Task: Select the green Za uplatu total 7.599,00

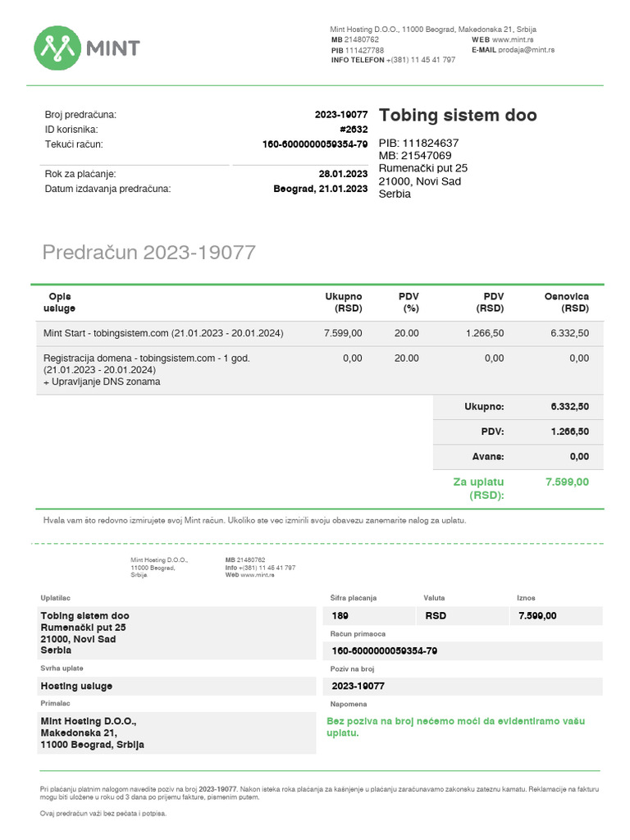Action: coord(568,482)
